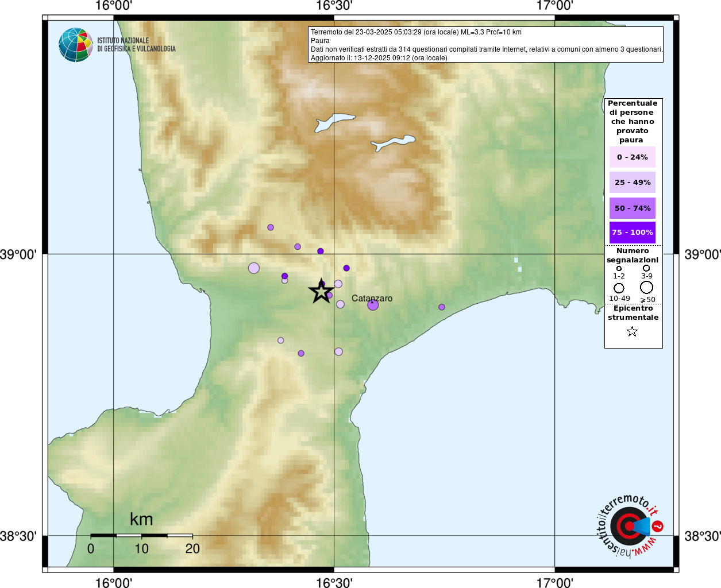Click the '20' mark on scale bar

click(x=192, y=548)
